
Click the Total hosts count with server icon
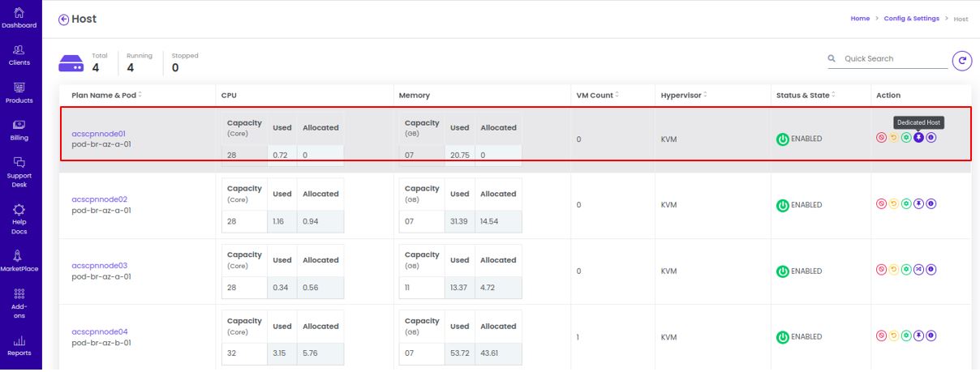(x=84, y=62)
